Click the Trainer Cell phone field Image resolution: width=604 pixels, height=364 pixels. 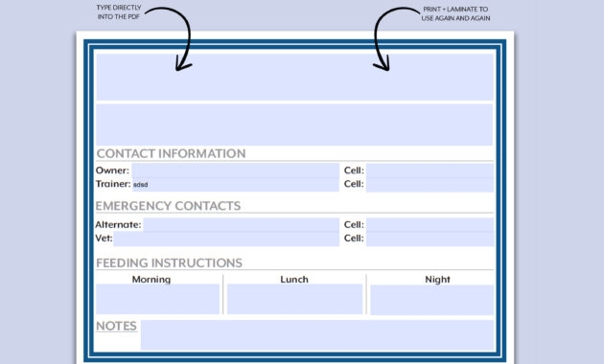pos(430,185)
